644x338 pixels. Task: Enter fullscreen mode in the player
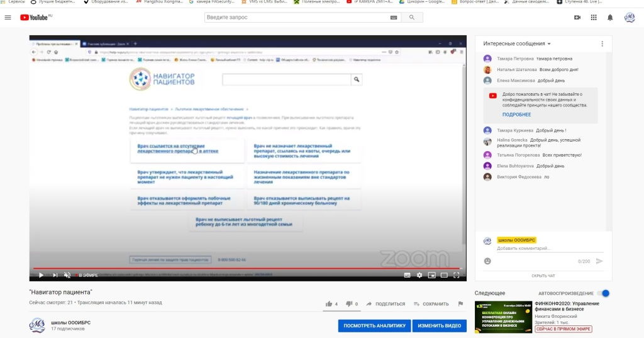[457, 275]
